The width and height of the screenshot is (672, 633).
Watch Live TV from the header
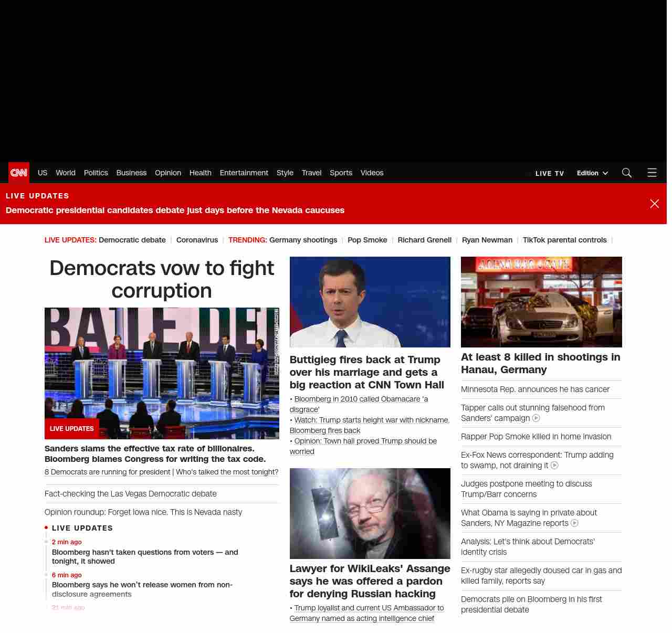pyautogui.click(x=549, y=173)
